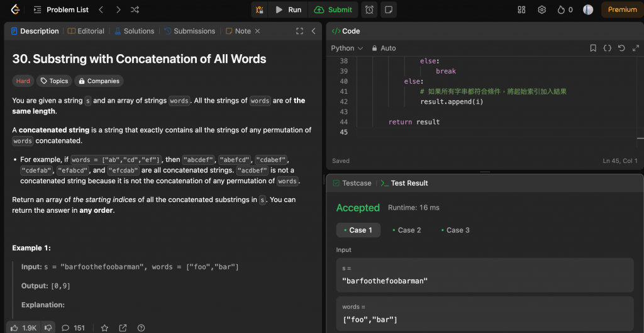Viewport: 644px width, 333px height.
Task: Star this problem as favorite
Action: tap(104, 327)
